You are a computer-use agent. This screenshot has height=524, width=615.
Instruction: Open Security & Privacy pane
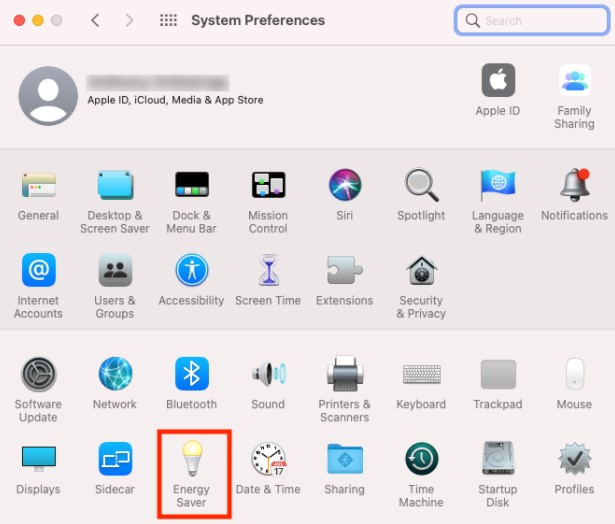click(x=421, y=270)
